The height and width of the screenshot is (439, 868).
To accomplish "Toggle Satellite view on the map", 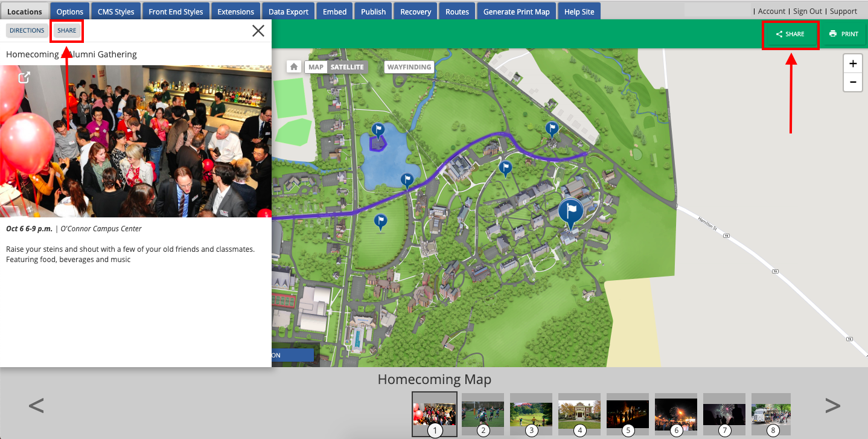I will tap(346, 66).
